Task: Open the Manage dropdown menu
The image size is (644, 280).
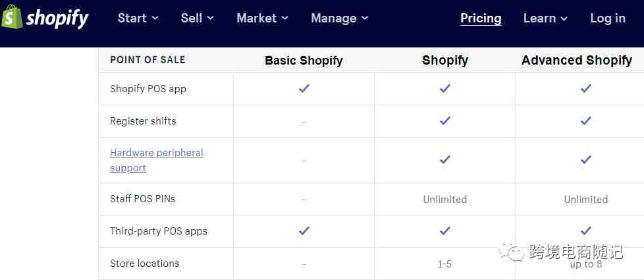Action: [340, 18]
